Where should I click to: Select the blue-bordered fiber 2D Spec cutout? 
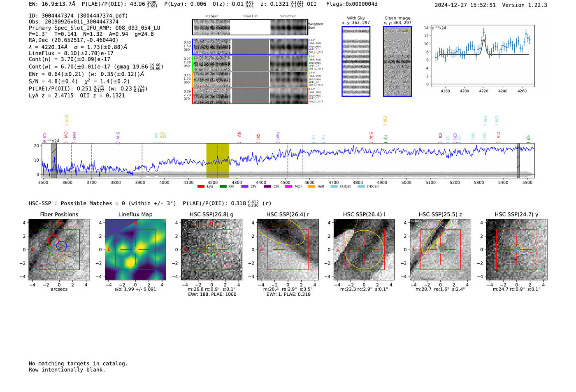click(212, 47)
